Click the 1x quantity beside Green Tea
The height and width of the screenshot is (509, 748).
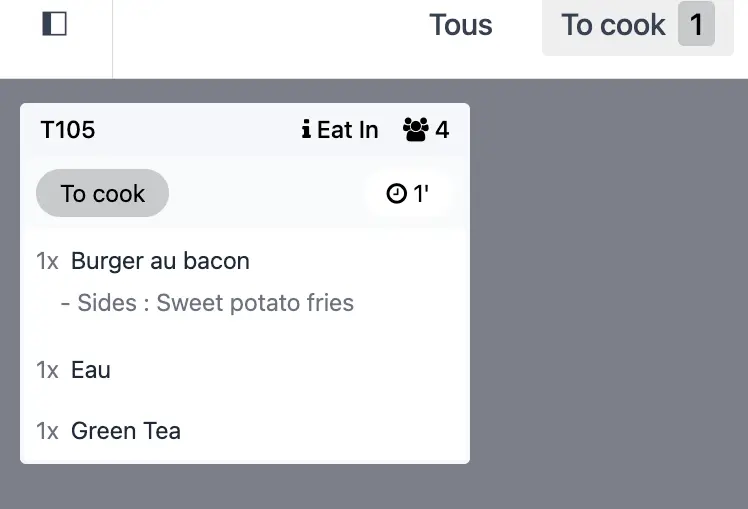tap(48, 431)
